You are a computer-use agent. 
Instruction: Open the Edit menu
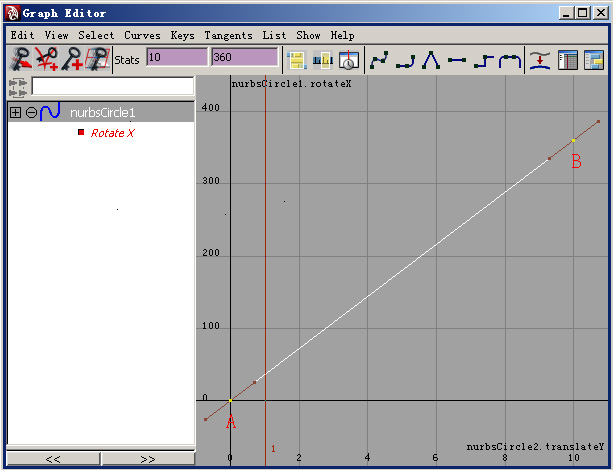pyautogui.click(x=22, y=35)
